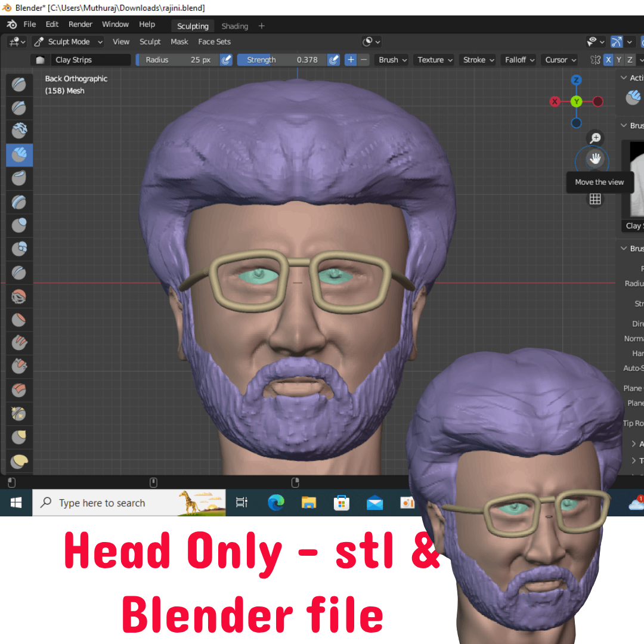The image size is (644, 644).
Task: Toggle Y axis symmetry
Action: point(619,60)
